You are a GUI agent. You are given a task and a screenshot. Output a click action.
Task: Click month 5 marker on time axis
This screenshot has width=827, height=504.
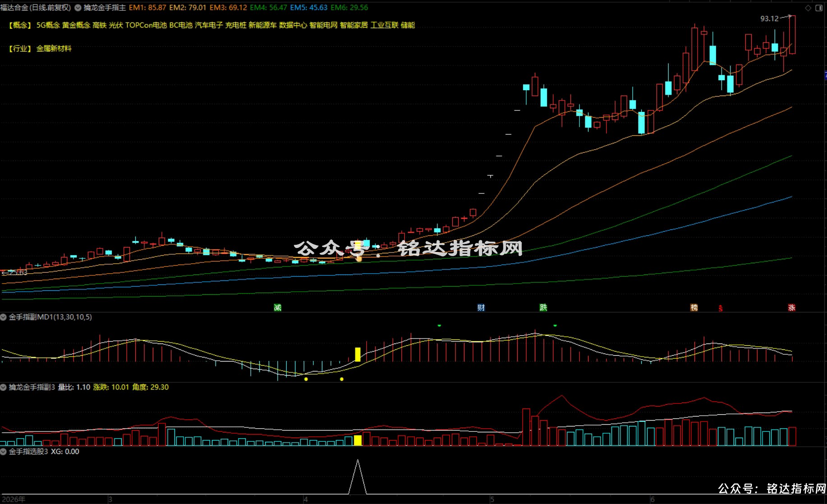pyautogui.click(x=492, y=499)
